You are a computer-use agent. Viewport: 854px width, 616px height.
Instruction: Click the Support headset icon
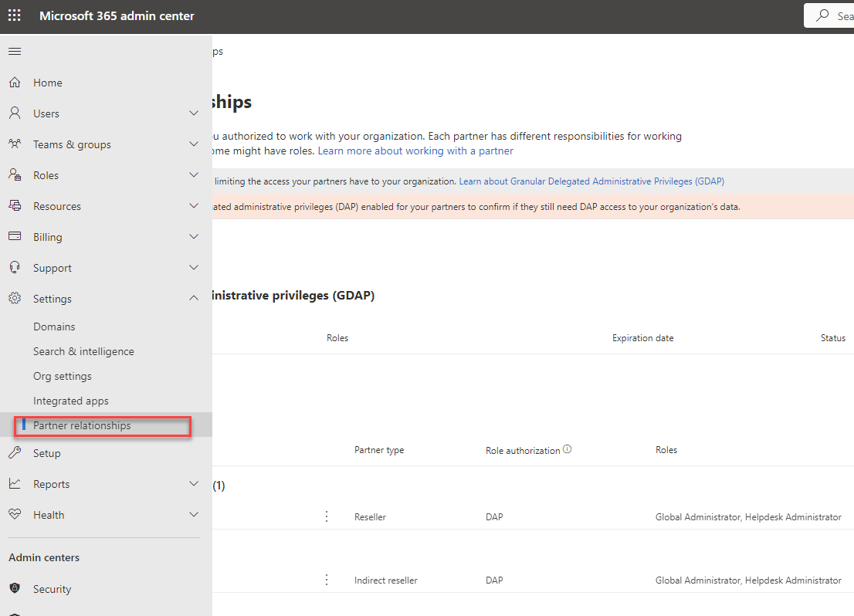[15, 267]
